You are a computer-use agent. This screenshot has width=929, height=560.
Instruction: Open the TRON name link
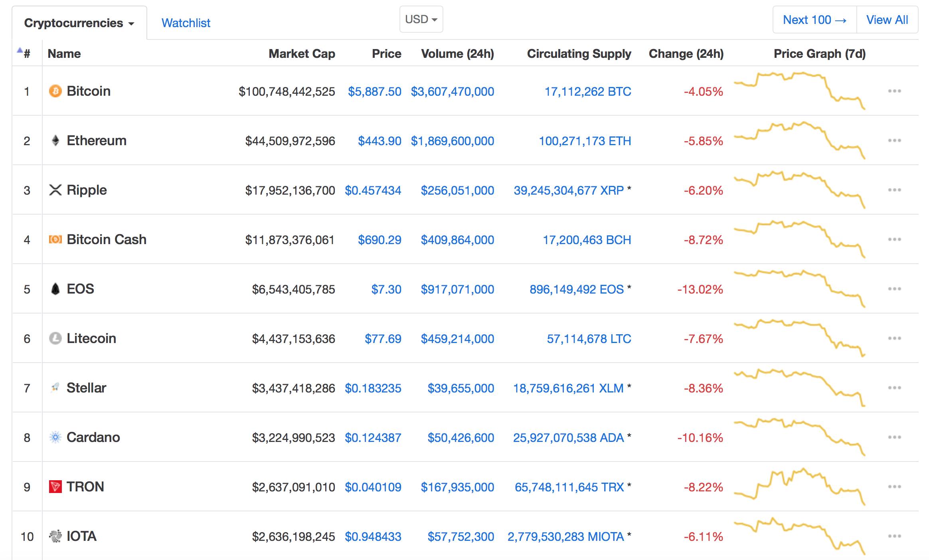click(x=85, y=487)
